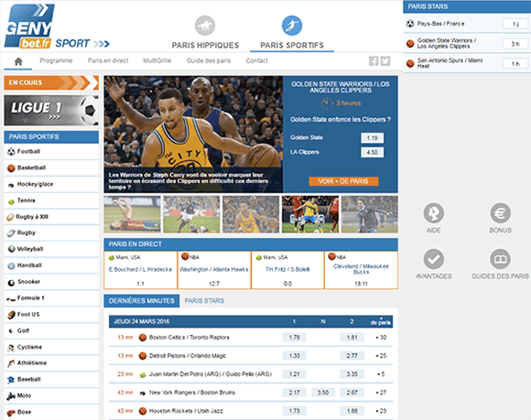The width and height of the screenshot is (531, 420).
Task: Click the Twitter icon
Action: [x=385, y=61]
